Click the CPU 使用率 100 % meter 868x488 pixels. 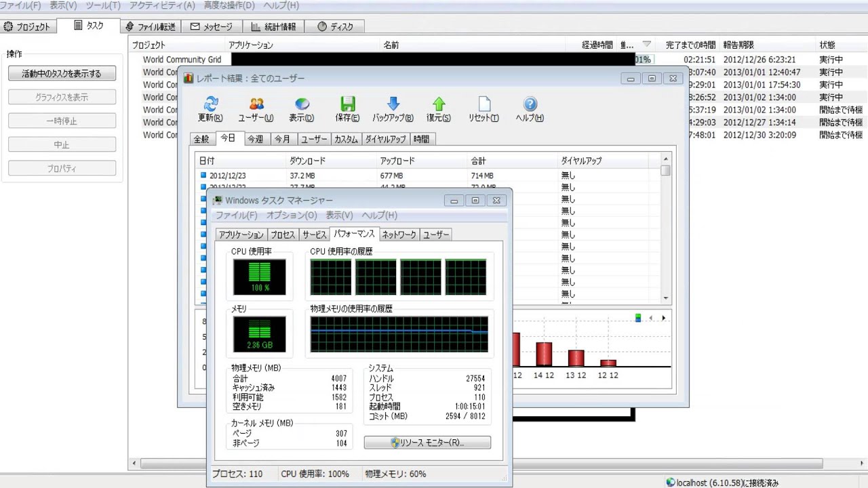pyautogui.click(x=260, y=277)
